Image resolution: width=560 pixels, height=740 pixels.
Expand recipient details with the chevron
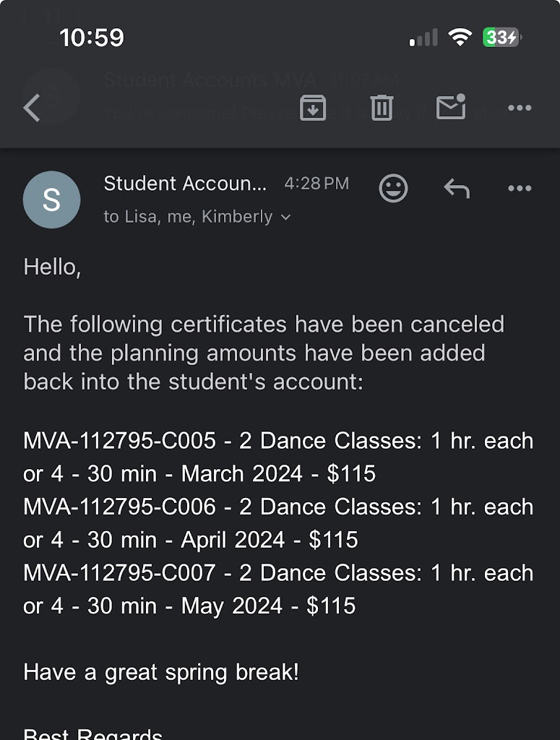pos(286,218)
